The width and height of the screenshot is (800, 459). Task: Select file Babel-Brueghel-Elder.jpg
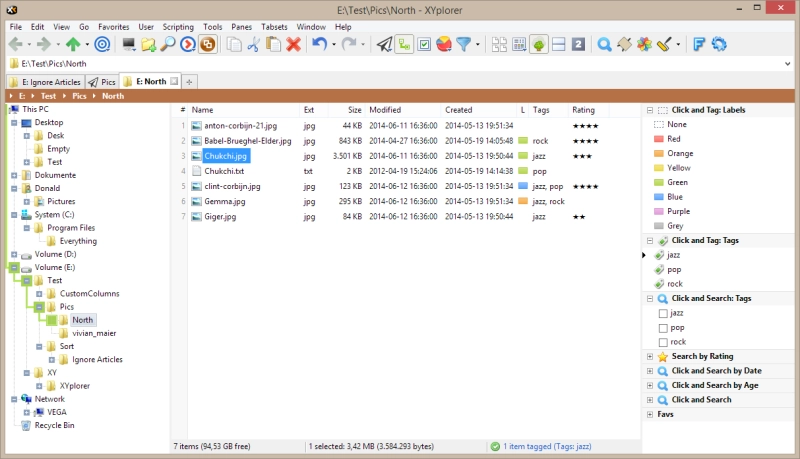click(x=247, y=141)
